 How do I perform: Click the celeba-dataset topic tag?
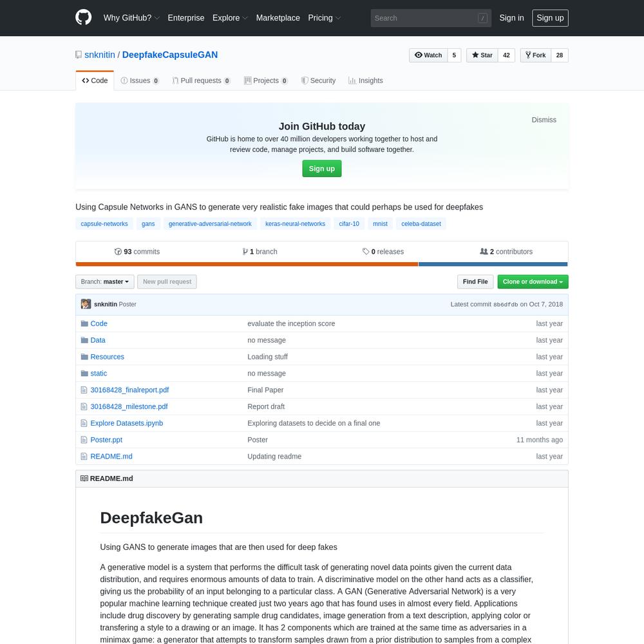click(421, 224)
